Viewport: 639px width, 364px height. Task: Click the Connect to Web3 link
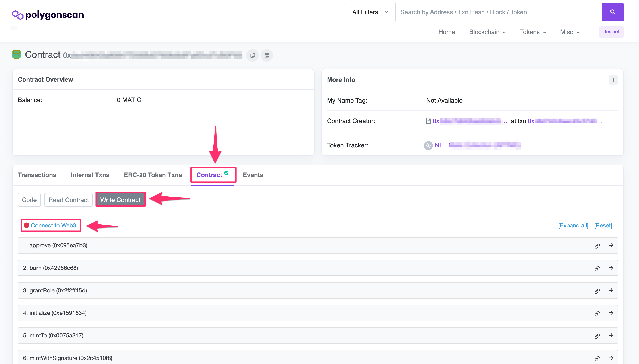coord(53,225)
